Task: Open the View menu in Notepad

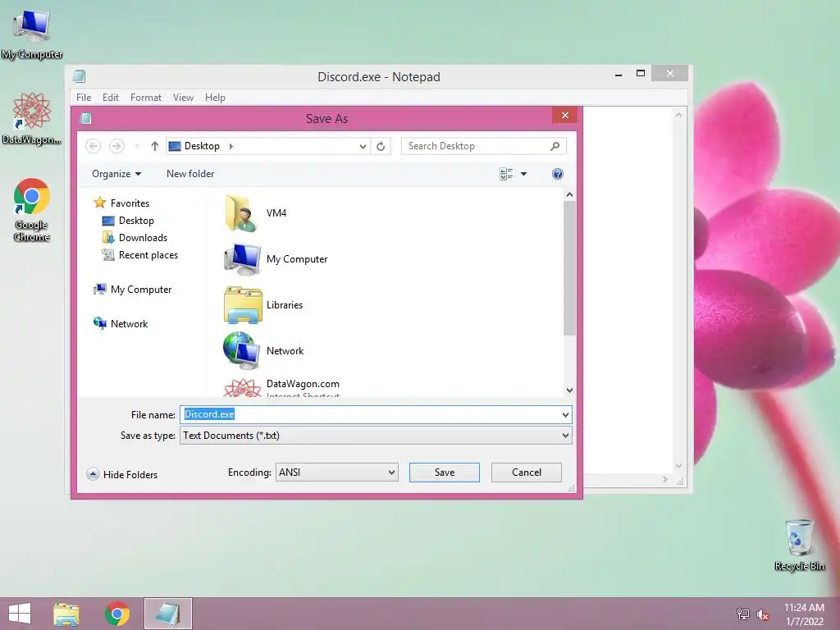Action: [183, 98]
